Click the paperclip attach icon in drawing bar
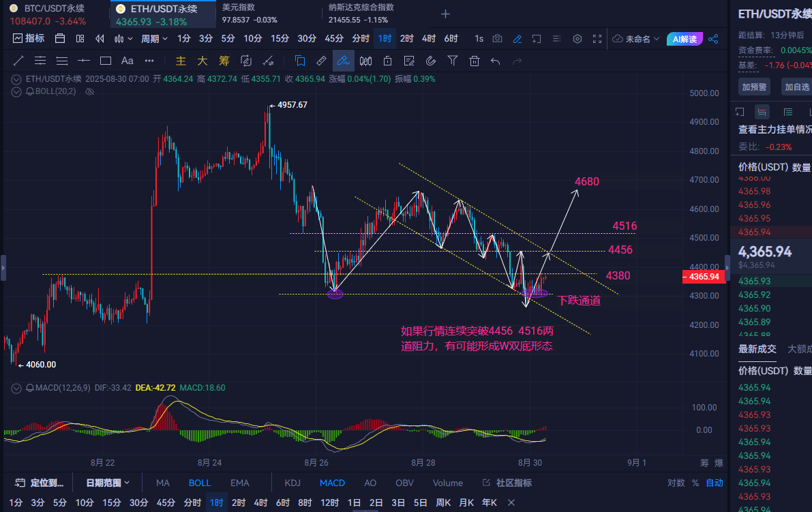 pos(431,61)
